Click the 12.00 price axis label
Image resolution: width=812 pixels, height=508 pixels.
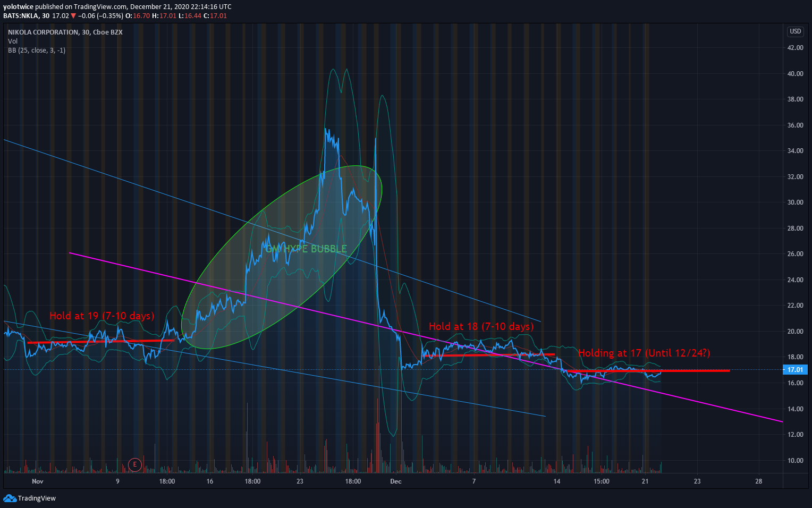[795, 435]
